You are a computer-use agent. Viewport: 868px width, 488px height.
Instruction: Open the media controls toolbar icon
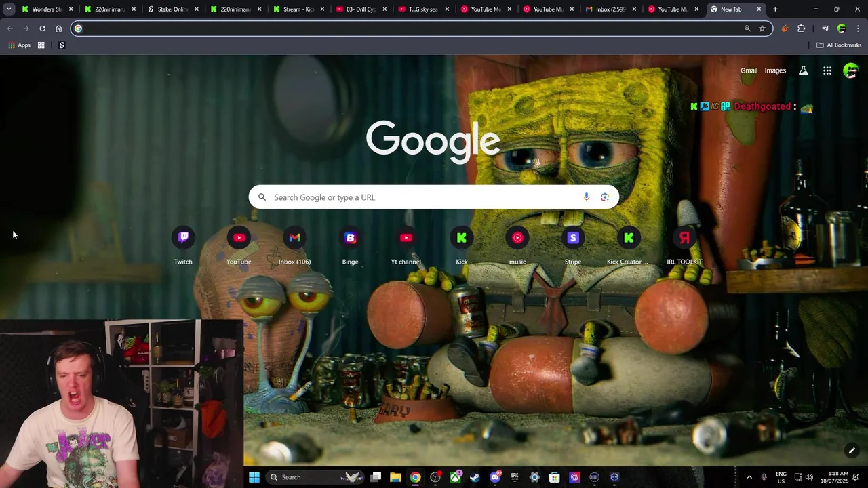coord(825,28)
